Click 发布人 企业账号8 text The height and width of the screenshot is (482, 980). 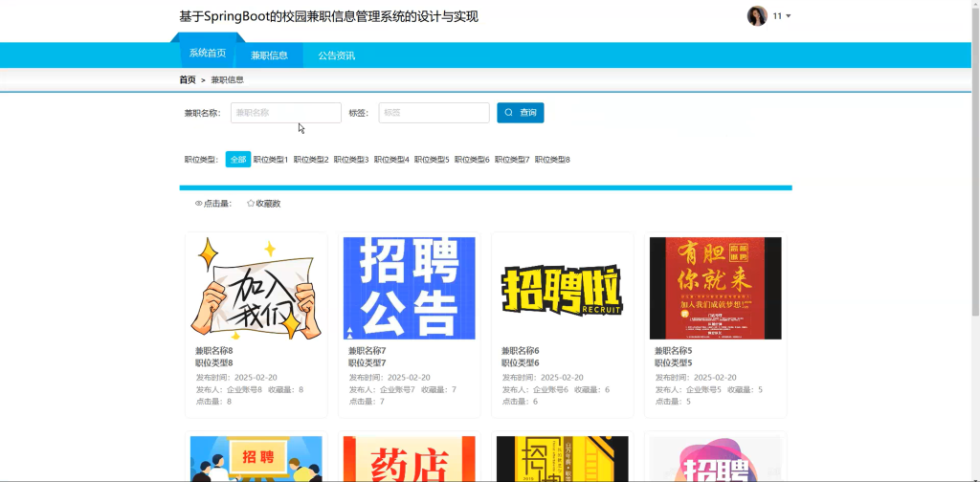pyautogui.click(x=229, y=389)
